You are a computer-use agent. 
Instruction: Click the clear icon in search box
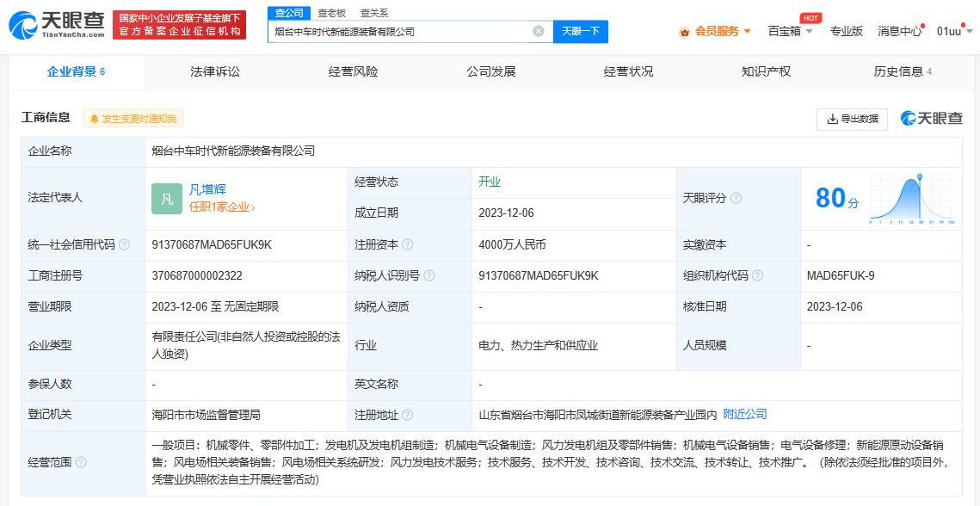pyautogui.click(x=539, y=31)
